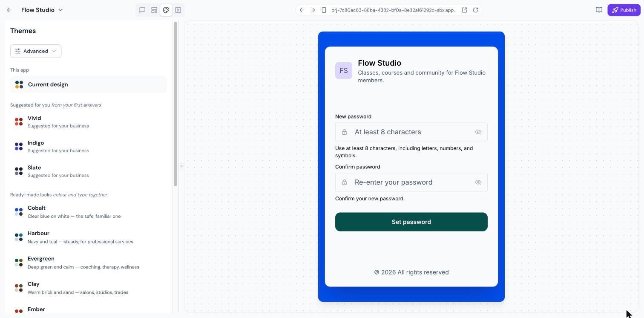The height and width of the screenshot is (318, 644).
Task: Click the Vivid theme color swatch
Action: pyautogui.click(x=19, y=122)
